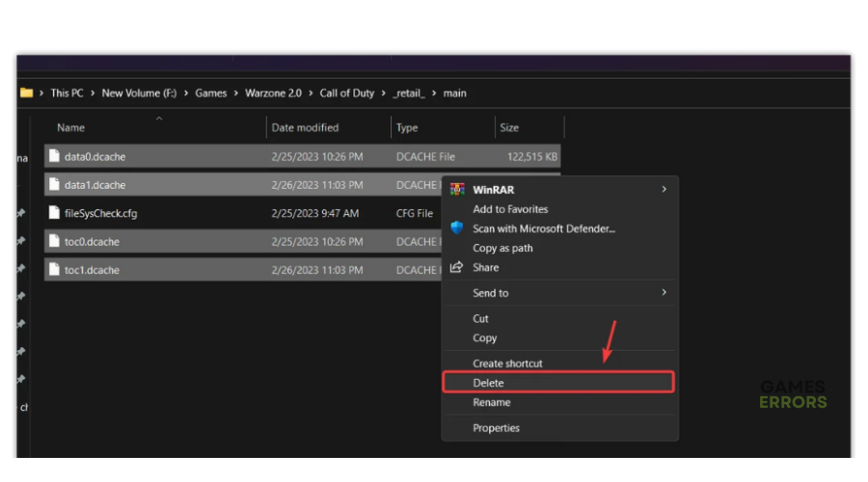Go to the Warzone 2.0 breadcrumb

coord(274,93)
